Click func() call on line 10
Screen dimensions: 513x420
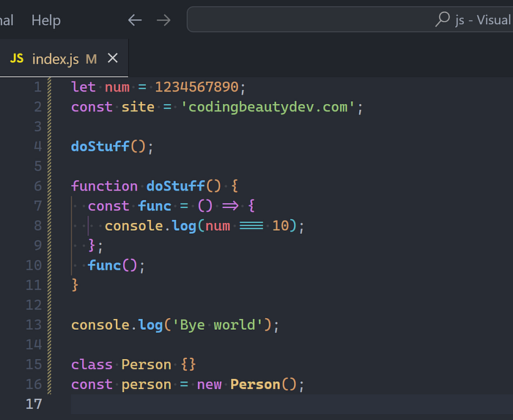[x=112, y=265]
